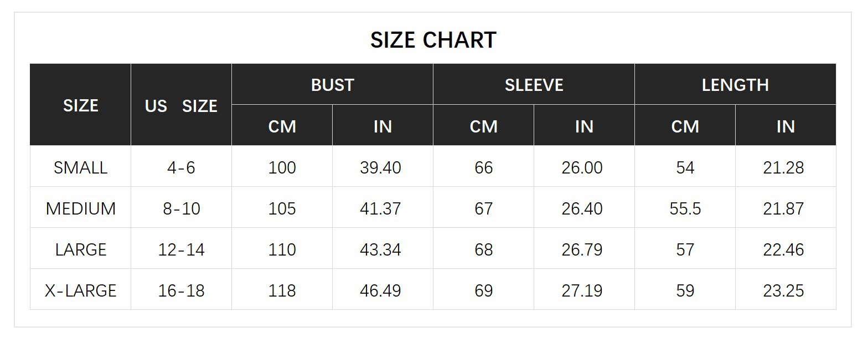Click the 39.40 bust inches cell

coord(380,167)
